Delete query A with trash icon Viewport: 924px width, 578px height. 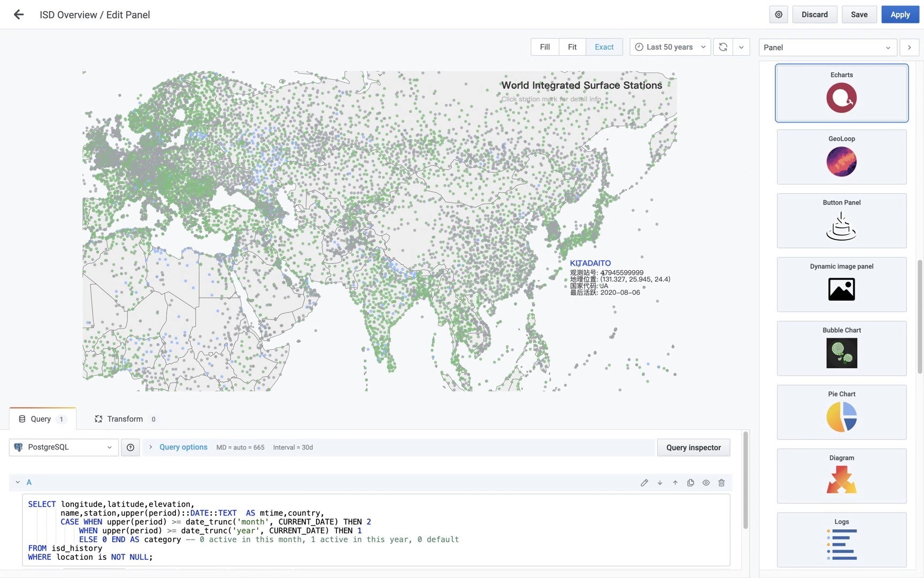click(x=721, y=483)
